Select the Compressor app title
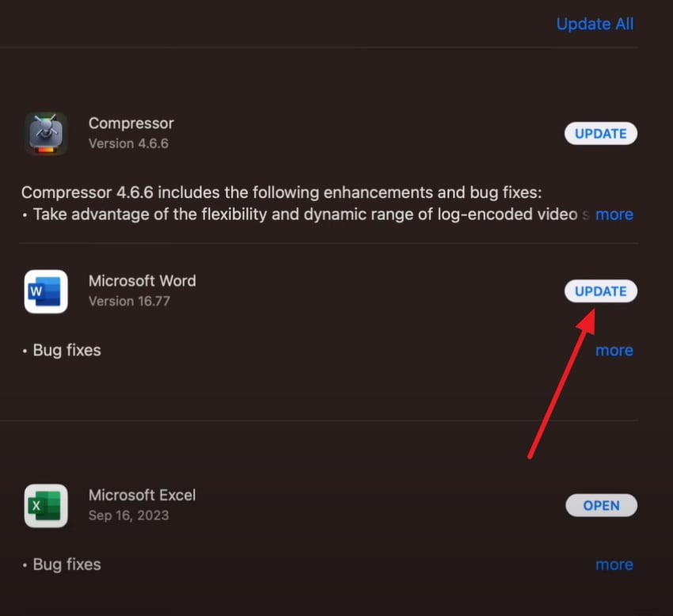 pos(131,124)
